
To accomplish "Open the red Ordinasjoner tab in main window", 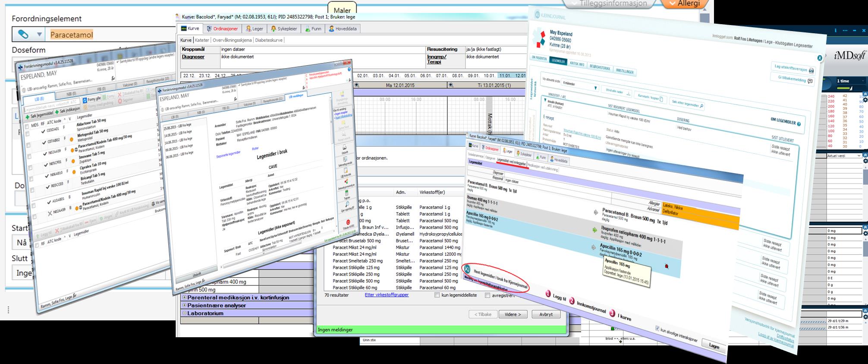I will coord(223,28).
